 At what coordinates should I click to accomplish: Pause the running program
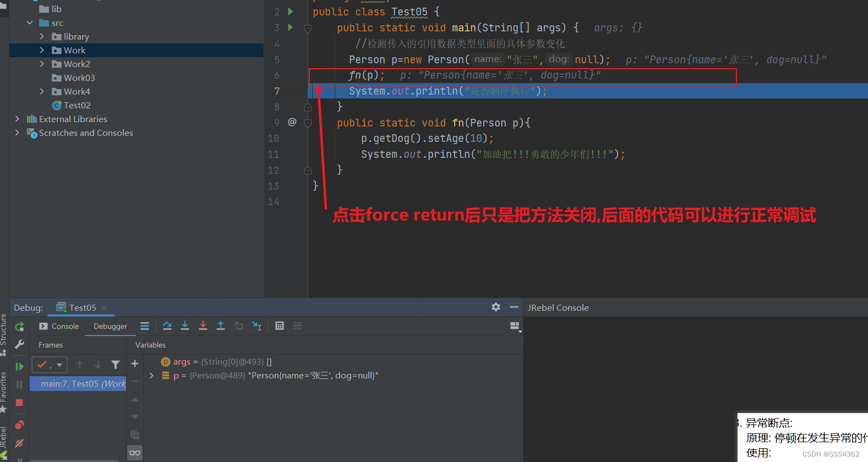pos(19,384)
